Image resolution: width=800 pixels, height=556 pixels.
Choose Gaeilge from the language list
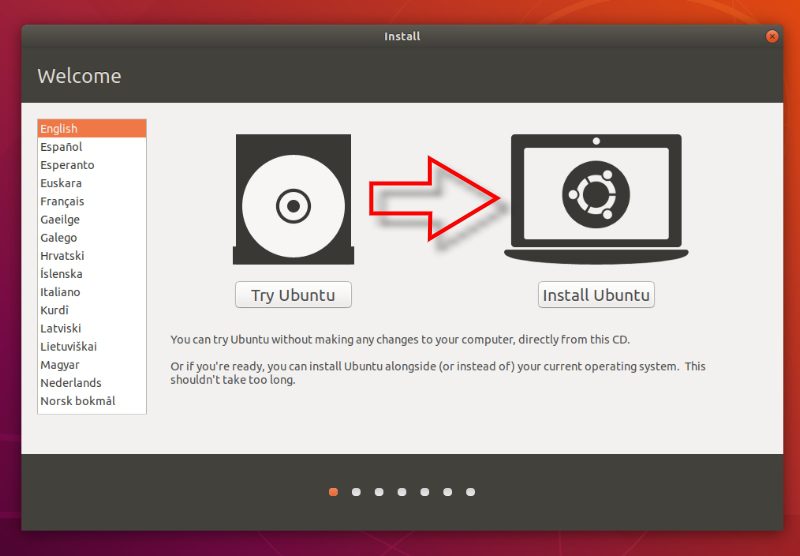tap(92, 219)
